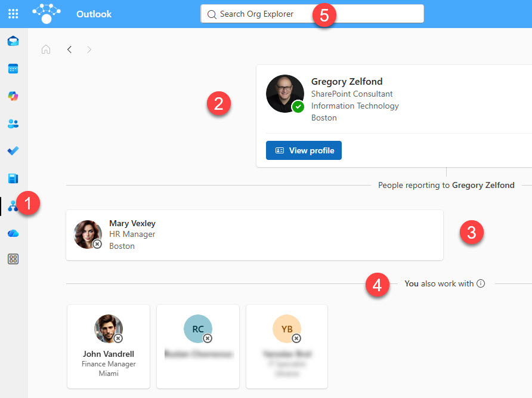Click the RC initials avatar
Viewport: 532px width, 398px height.
[x=198, y=329]
